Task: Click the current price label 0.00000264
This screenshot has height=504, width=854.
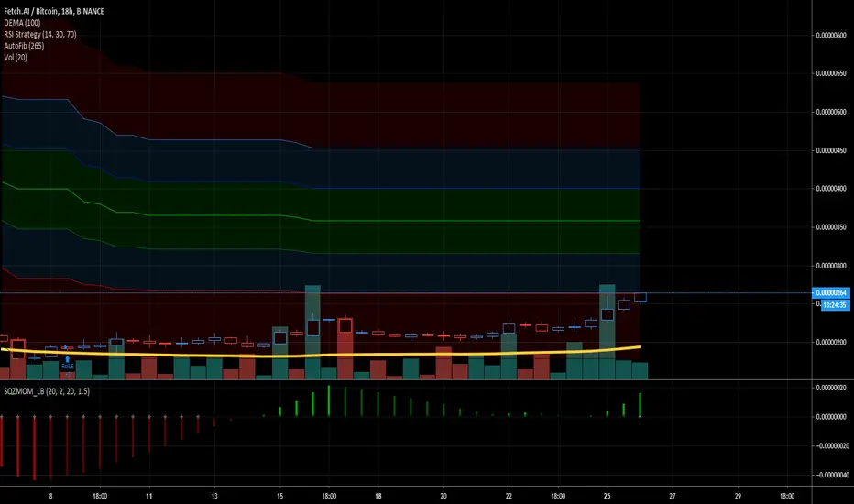Action: tap(830, 293)
